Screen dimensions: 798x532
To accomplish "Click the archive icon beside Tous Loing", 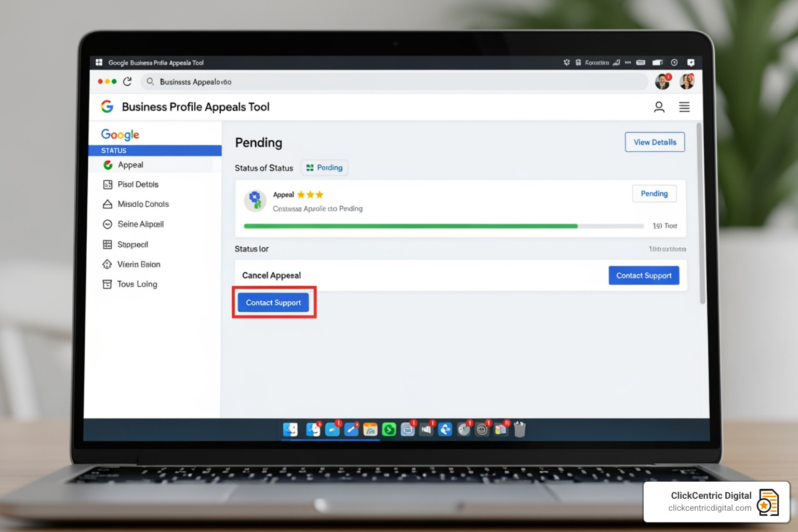I will coord(107,284).
